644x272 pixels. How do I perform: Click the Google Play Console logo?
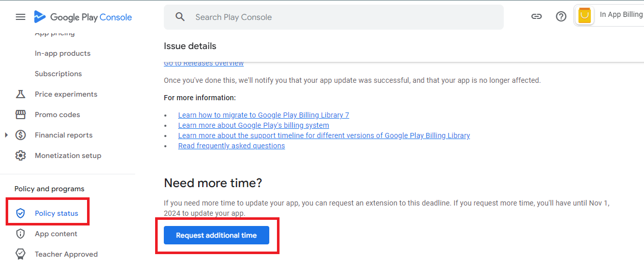point(83,17)
